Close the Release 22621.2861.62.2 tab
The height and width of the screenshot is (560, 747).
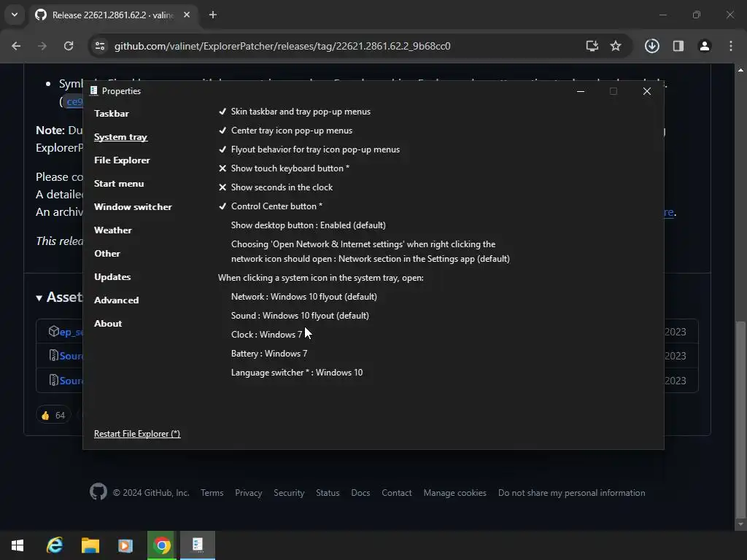click(x=187, y=15)
